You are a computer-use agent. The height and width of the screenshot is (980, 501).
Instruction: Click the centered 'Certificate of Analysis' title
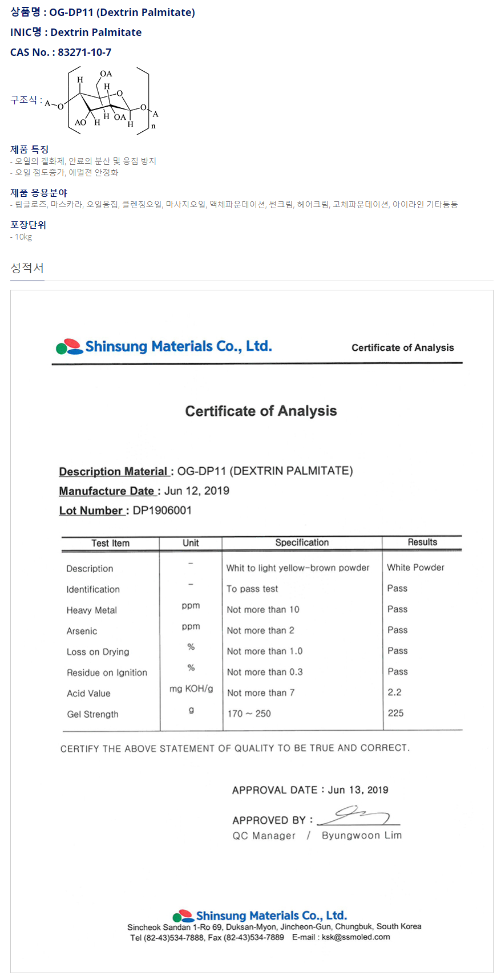point(261,411)
